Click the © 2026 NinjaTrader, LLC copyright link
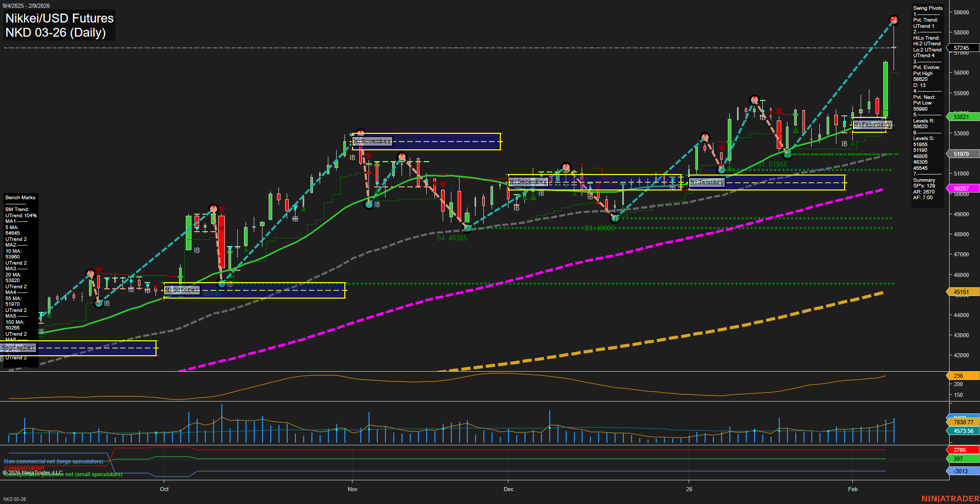Screen dimensions: 980x504 (32, 472)
